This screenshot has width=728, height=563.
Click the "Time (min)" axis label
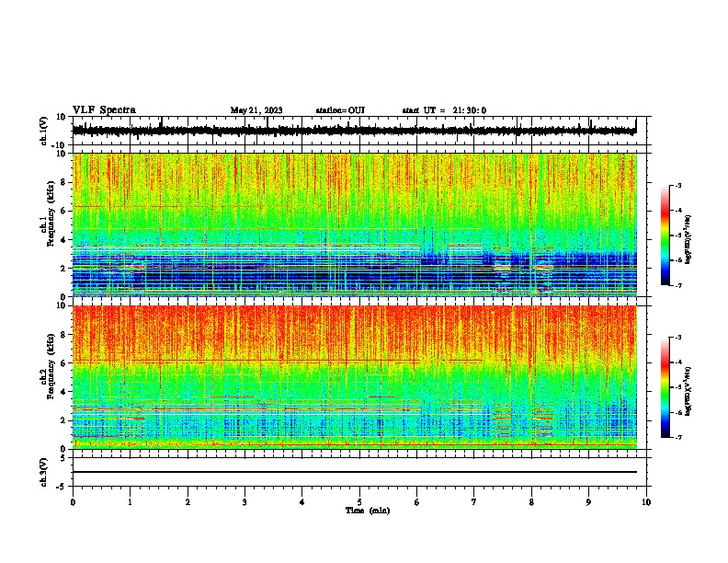click(368, 511)
